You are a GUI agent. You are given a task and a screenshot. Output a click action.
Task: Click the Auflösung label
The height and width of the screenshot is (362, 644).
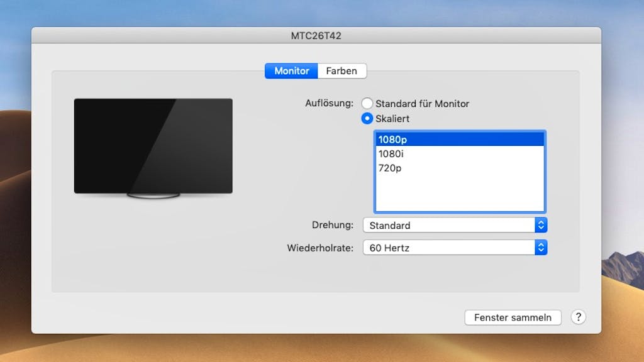pyautogui.click(x=329, y=104)
